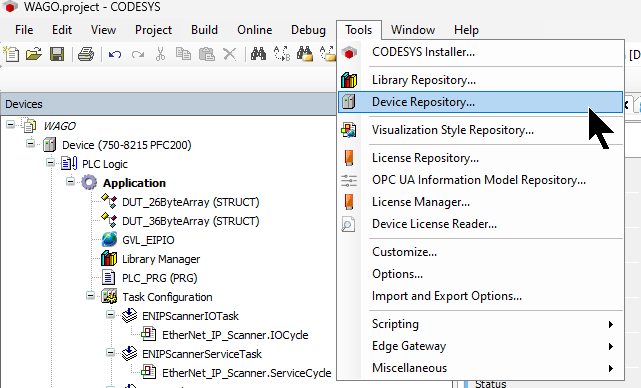Select EtherNet_IP_Scanner.ServiceCycle tree item
Screen dimensions: 641x388
click(x=247, y=373)
